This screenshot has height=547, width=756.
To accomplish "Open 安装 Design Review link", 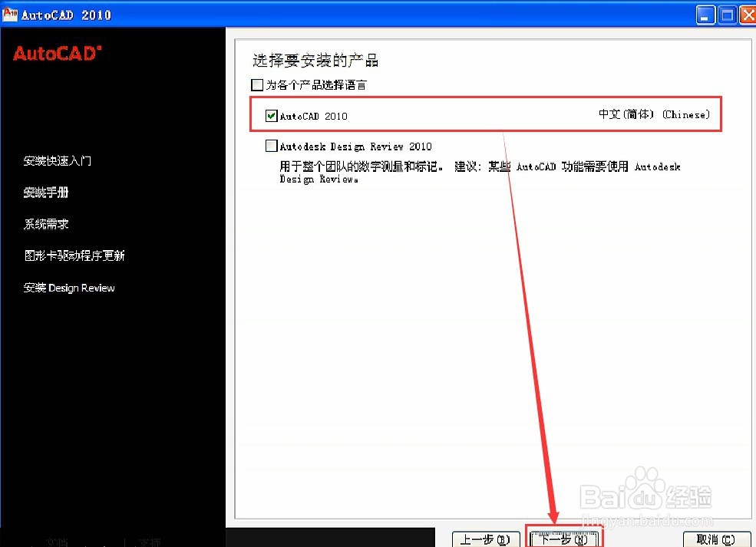I will click(x=69, y=288).
